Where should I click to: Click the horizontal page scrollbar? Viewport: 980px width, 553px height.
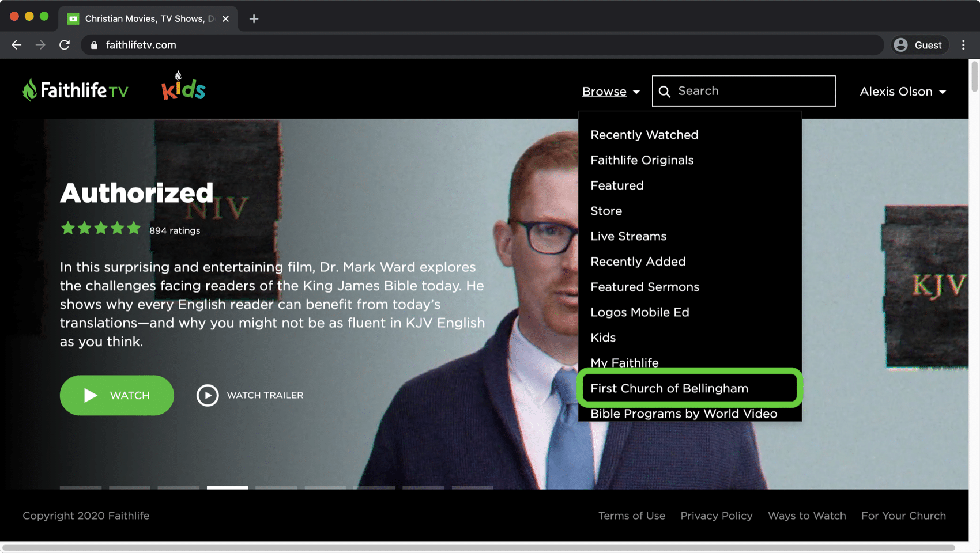(478, 547)
